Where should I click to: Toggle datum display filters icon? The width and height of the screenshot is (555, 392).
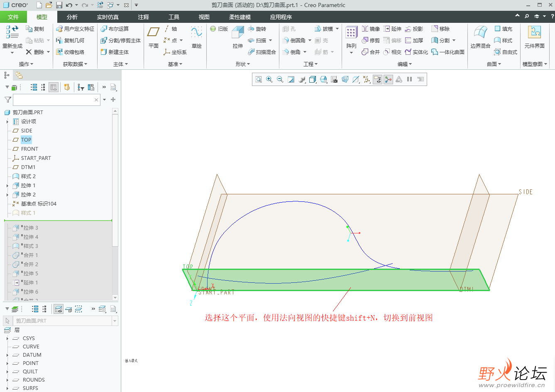point(367,79)
